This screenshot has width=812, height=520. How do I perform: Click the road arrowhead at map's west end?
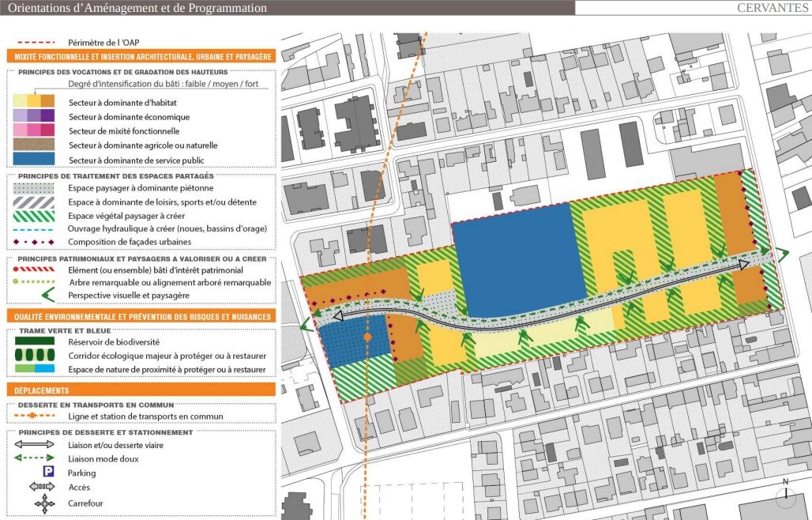tap(339, 315)
